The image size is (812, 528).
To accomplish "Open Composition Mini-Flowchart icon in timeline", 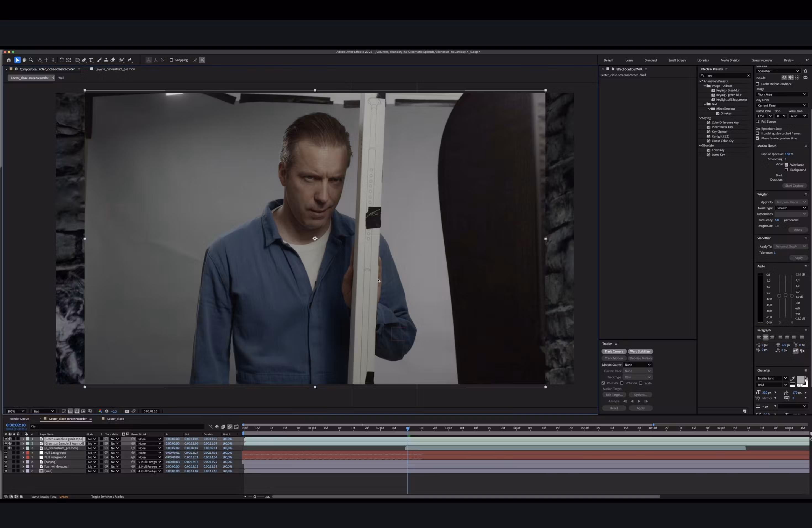I will click(210, 426).
